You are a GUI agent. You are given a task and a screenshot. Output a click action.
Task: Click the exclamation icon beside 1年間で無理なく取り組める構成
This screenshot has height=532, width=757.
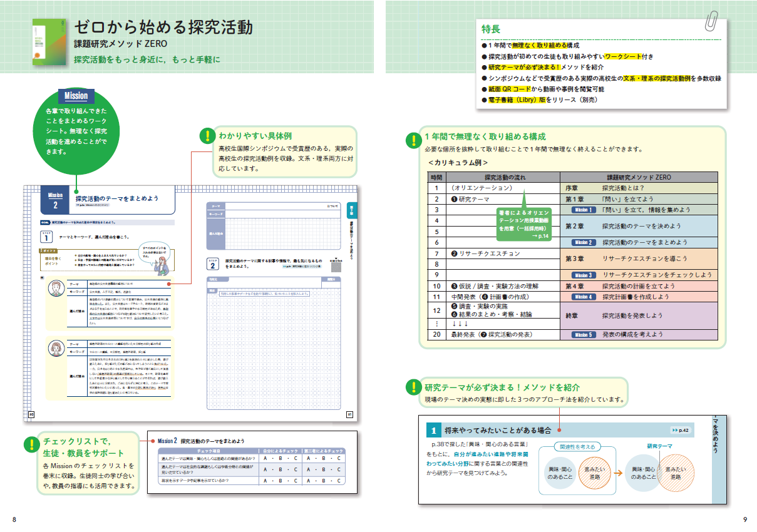413,139
